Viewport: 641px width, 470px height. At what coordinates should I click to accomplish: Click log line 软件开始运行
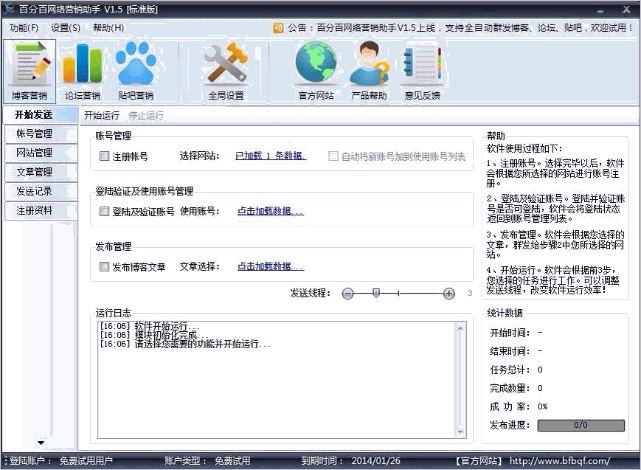pos(150,326)
